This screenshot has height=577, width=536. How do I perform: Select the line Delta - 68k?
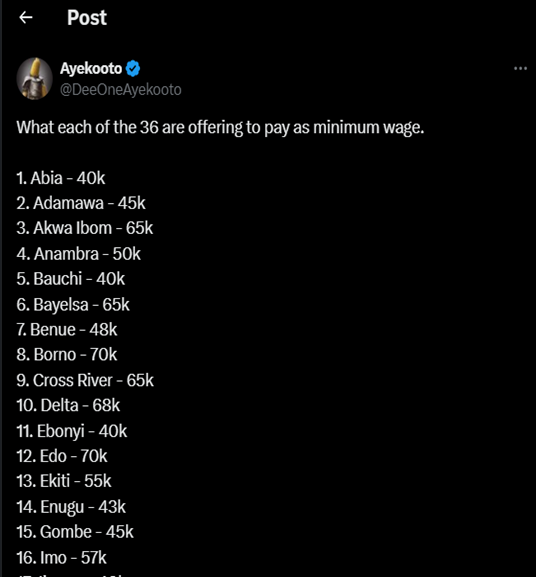pyautogui.click(x=68, y=406)
